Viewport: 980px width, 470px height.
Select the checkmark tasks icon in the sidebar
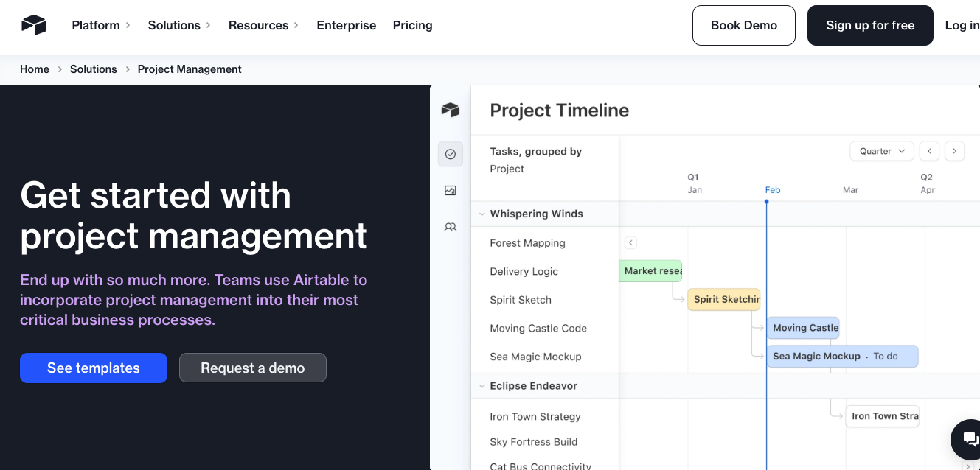(450, 154)
